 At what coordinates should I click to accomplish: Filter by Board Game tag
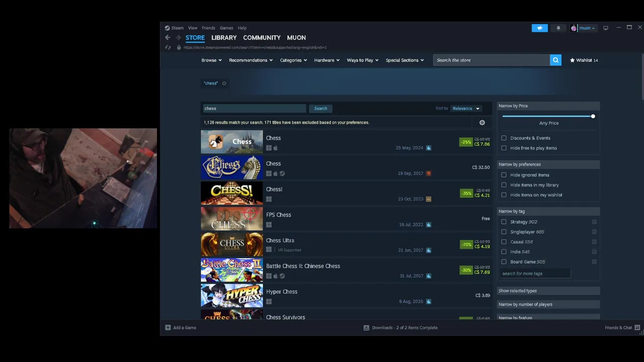[x=504, y=262]
